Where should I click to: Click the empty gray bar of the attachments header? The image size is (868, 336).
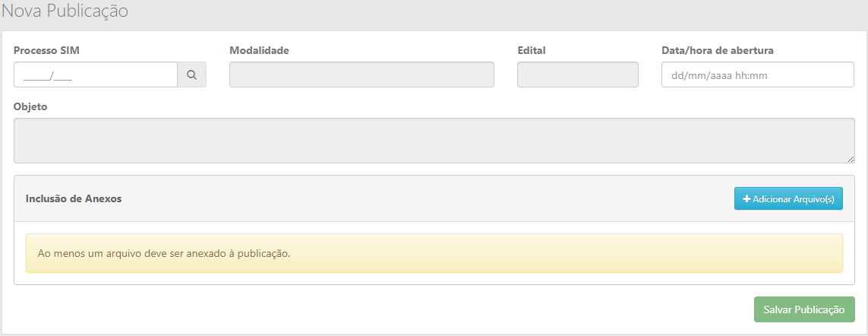[425, 199]
